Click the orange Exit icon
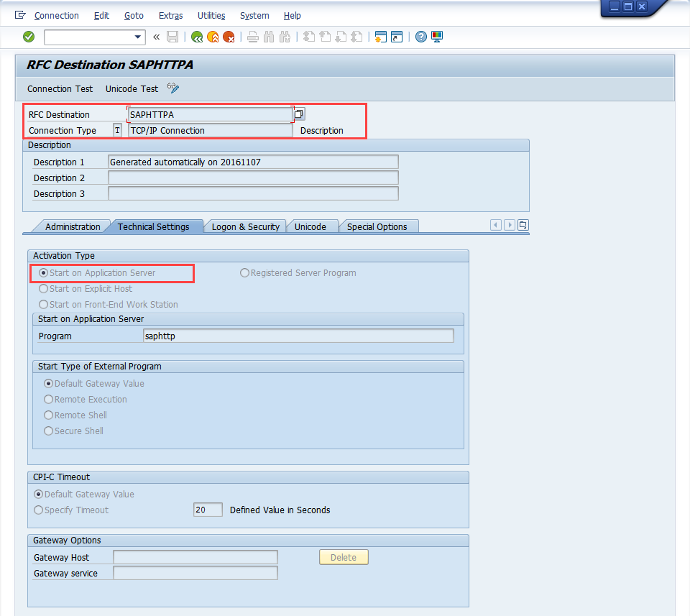The image size is (690, 616). point(213,37)
